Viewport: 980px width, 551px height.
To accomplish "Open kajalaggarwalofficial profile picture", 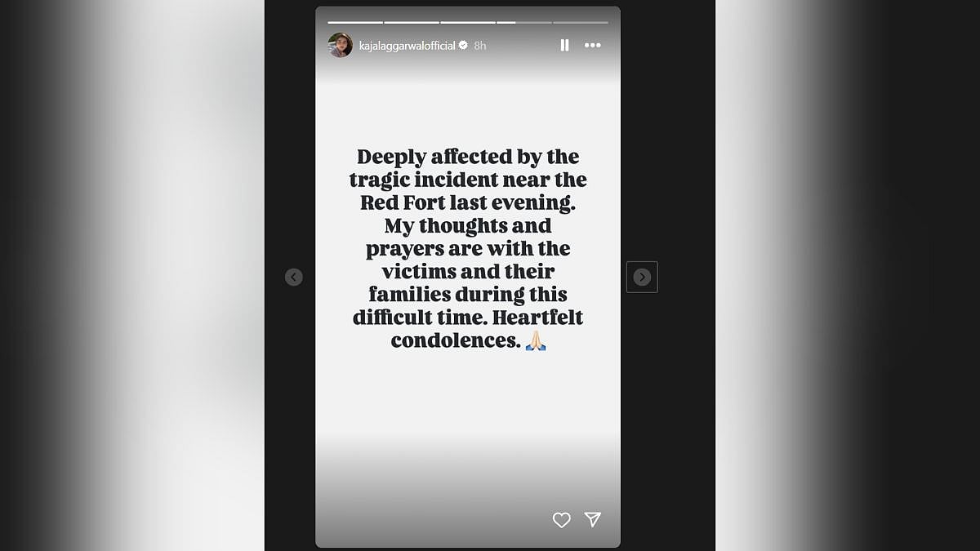I will pos(341,45).
